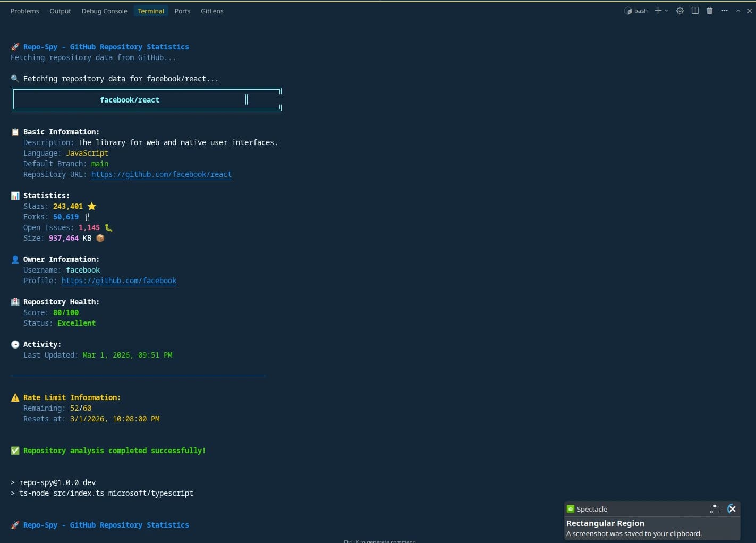
Task: Switch to the Debug Console tab
Action: (x=104, y=11)
